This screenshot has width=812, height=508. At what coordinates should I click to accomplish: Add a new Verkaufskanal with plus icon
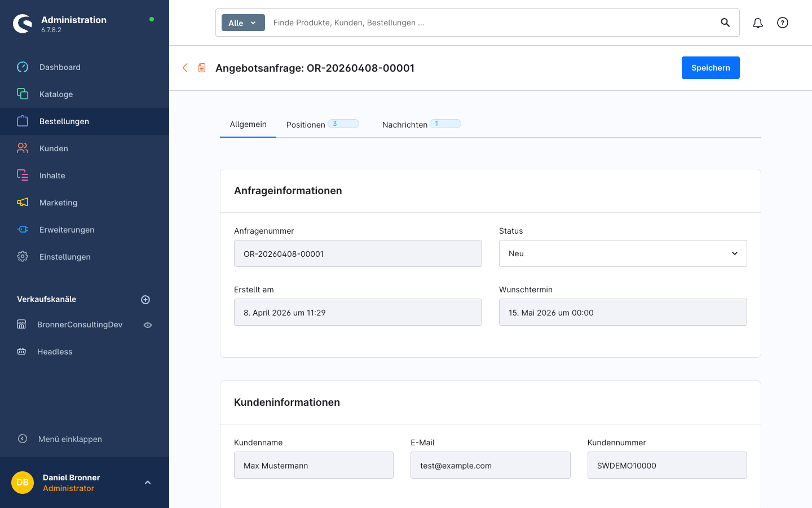click(145, 300)
